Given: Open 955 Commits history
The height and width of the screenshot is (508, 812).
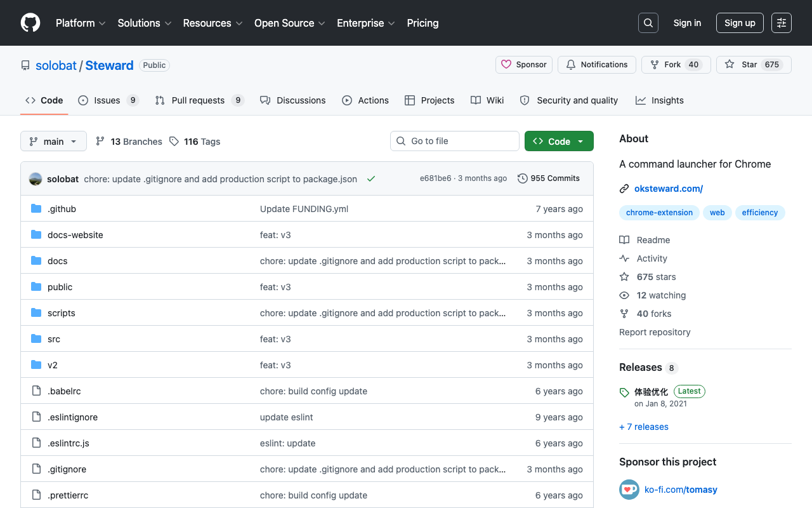Looking at the screenshot, I should [x=549, y=178].
